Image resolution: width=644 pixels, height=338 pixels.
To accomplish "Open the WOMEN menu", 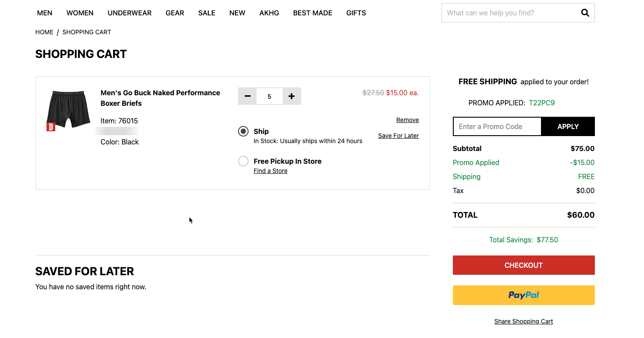I will pyautogui.click(x=80, y=13).
